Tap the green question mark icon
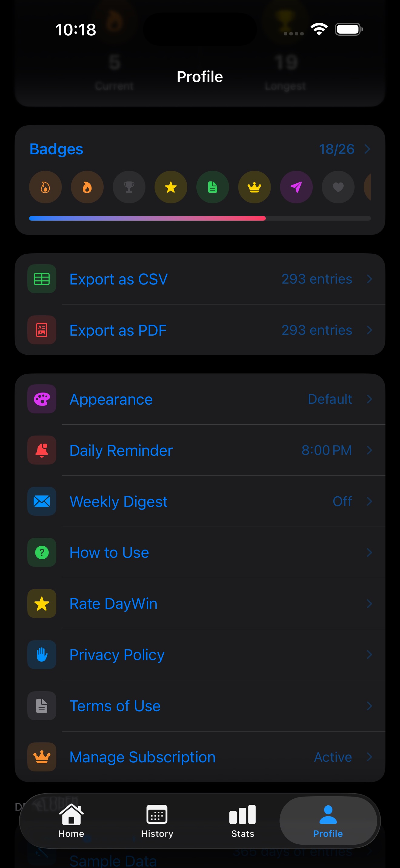400x868 pixels. [42, 553]
